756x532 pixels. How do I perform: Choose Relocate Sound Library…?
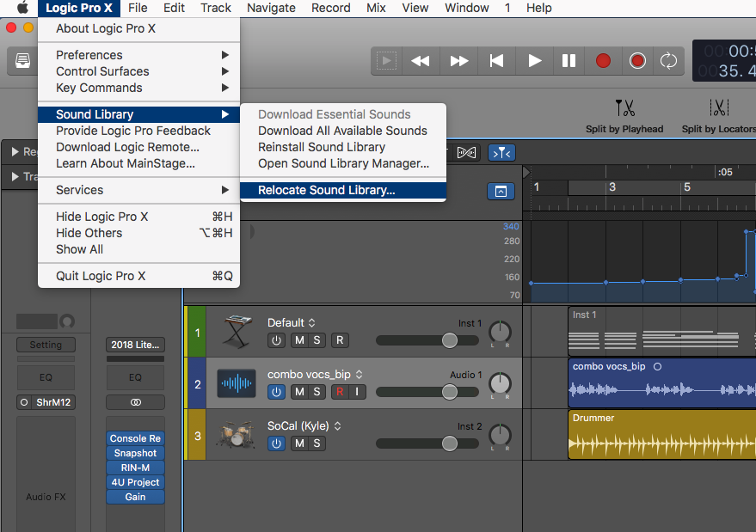pos(343,190)
